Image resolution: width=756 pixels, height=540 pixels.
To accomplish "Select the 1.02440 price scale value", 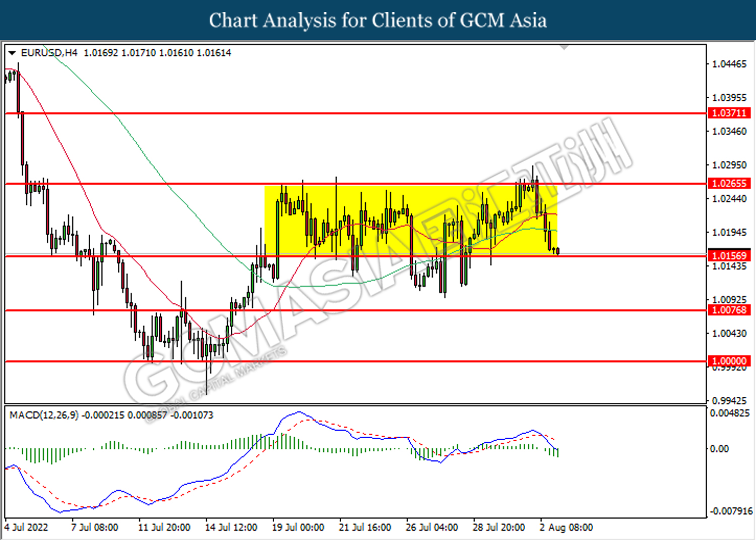I will coord(729,199).
